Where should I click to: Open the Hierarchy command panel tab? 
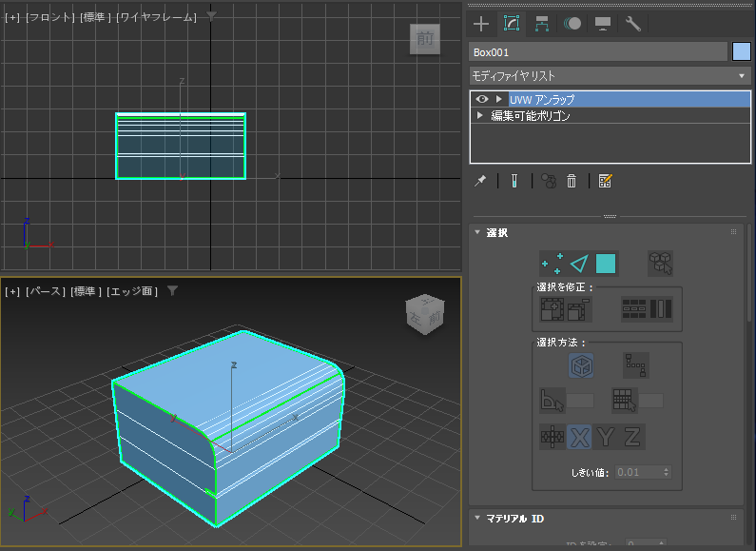pos(542,24)
